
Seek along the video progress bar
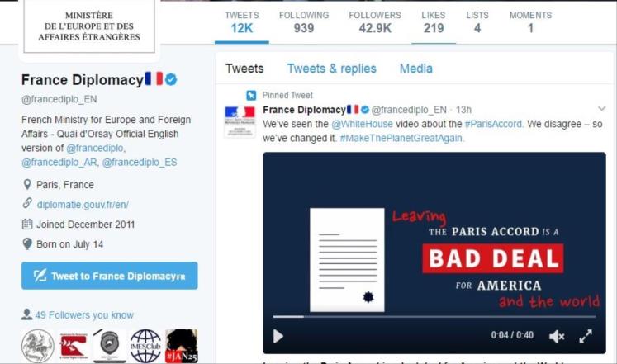tap(434, 316)
